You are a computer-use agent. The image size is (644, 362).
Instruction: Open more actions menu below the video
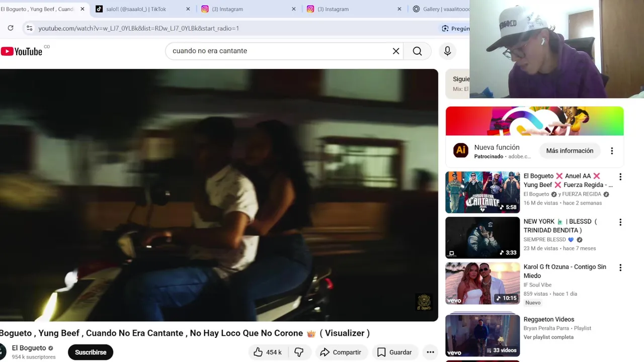[430, 352]
